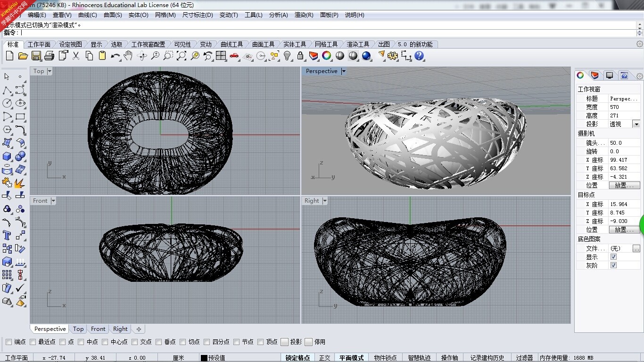This screenshot has width=644, height=362.
Task: Open the 实体(O) menu
Action: pos(138,15)
